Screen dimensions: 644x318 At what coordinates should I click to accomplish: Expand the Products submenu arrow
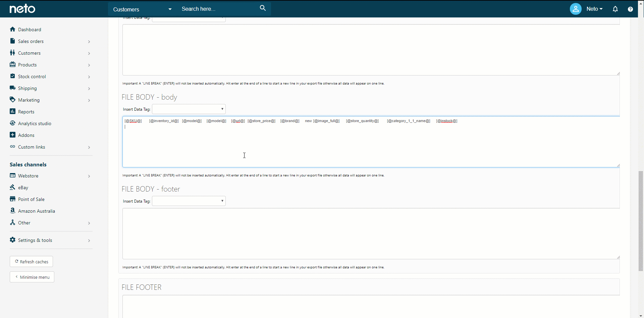[89, 65]
